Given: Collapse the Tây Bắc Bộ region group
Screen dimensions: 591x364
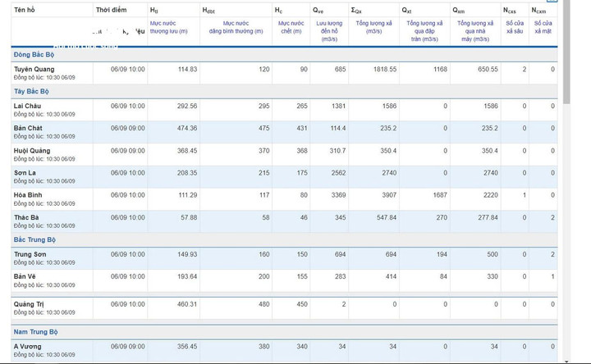Looking at the screenshot, I should (x=32, y=91).
